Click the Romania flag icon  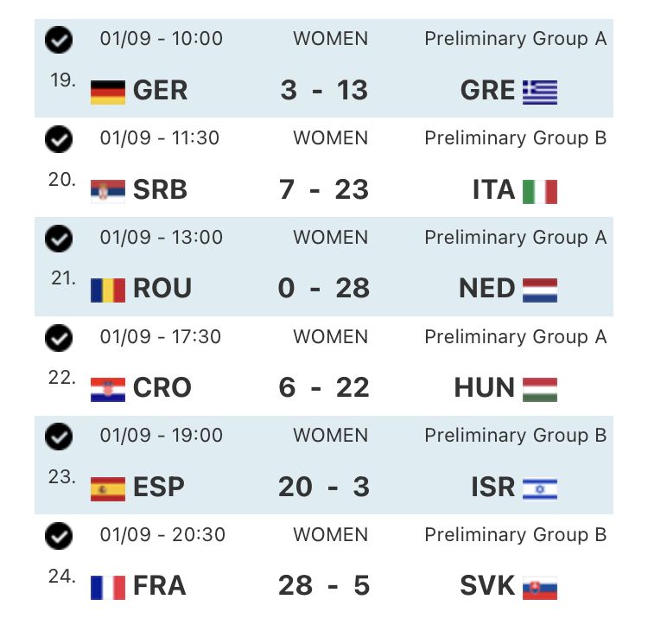(108, 290)
